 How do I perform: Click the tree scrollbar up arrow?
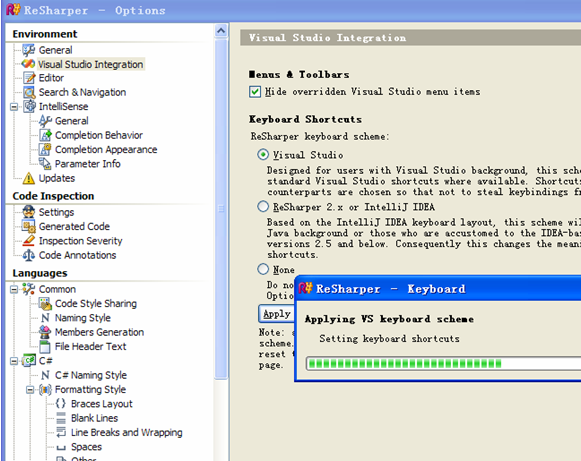tap(221, 30)
